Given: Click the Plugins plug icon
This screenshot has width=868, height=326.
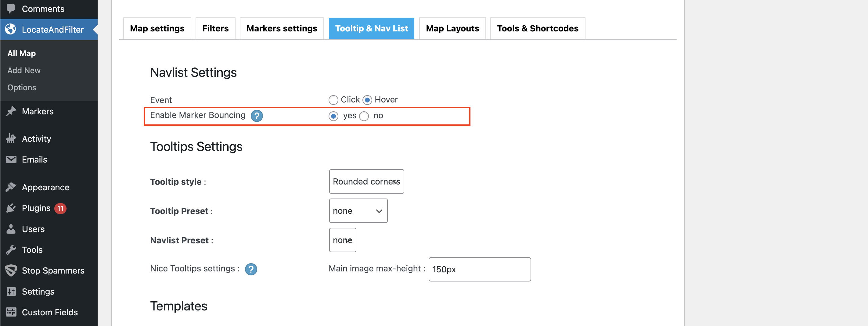Looking at the screenshot, I should [x=11, y=208].
